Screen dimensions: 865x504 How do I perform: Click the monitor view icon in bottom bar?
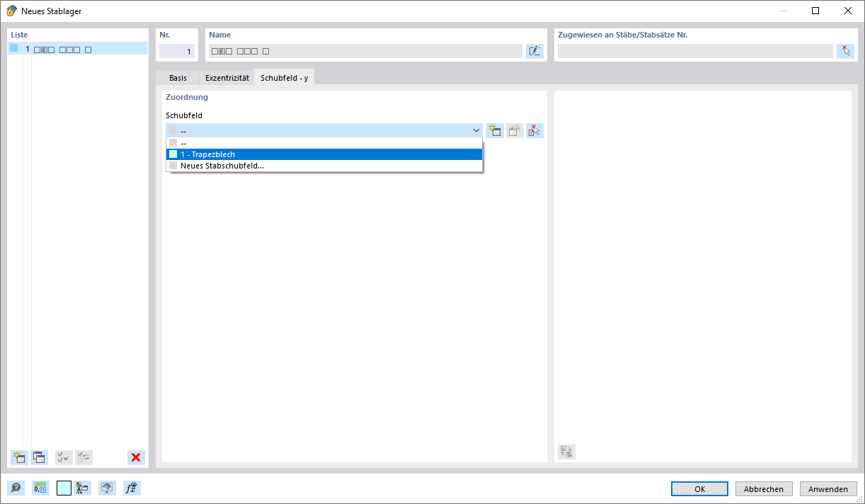pos(107,488)
